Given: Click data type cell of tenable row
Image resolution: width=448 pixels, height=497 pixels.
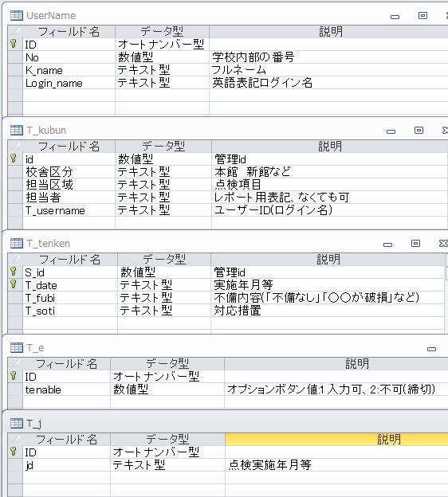Looking at the screenshot, I should pyautogui.click(x=167, y=389).
